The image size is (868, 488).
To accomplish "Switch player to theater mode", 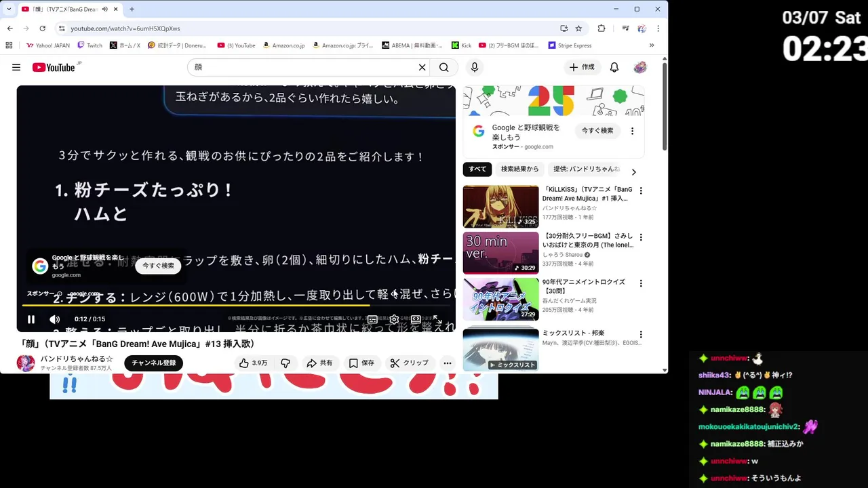I will tap(416, 319).
